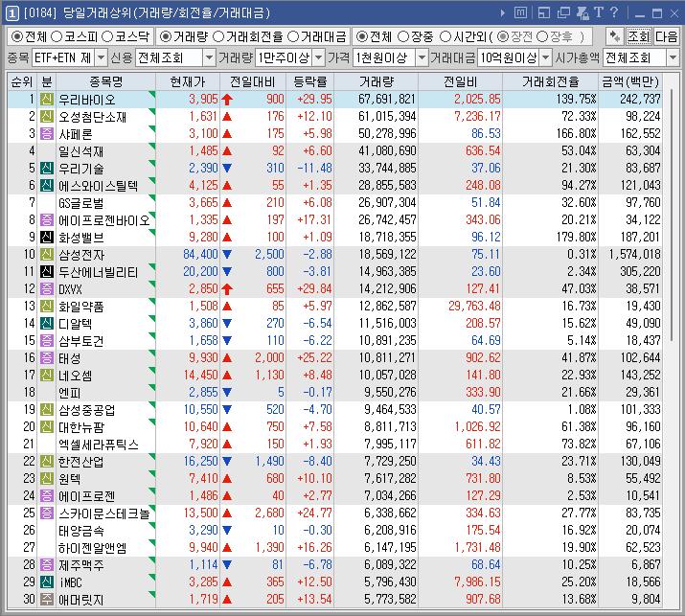Click the right-arrow expand icon in title bar

pos(503,13)
